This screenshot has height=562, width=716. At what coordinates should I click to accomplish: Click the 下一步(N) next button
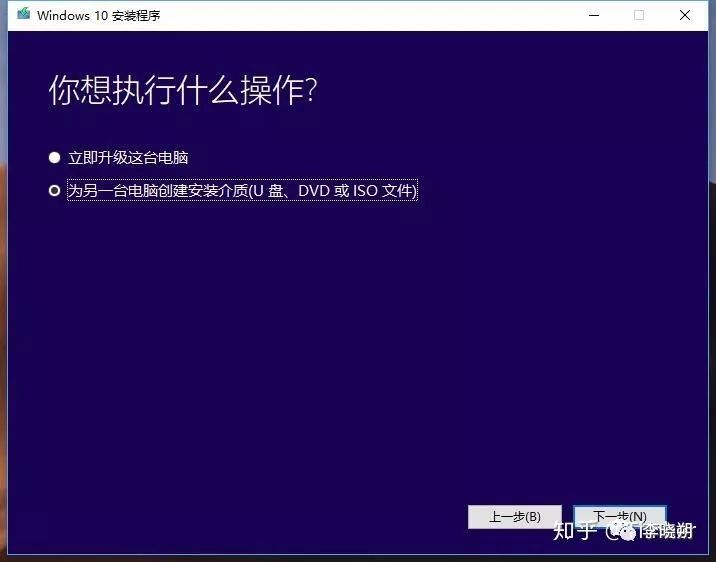tap(620, 516)
